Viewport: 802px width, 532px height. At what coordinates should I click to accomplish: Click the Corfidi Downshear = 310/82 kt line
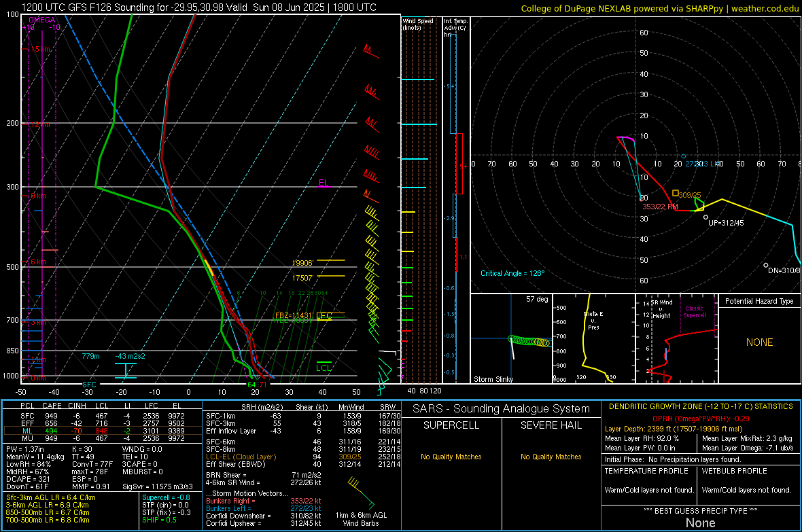264,516
